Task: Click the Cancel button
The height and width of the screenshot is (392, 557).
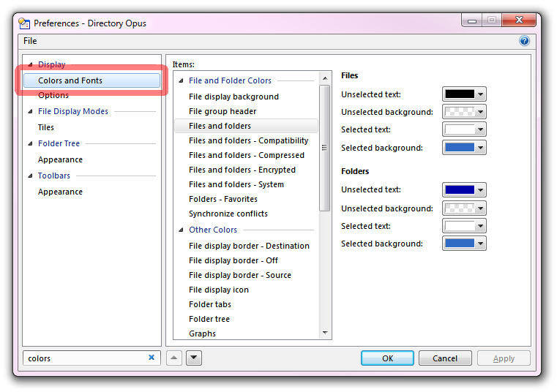Action: 445,358
